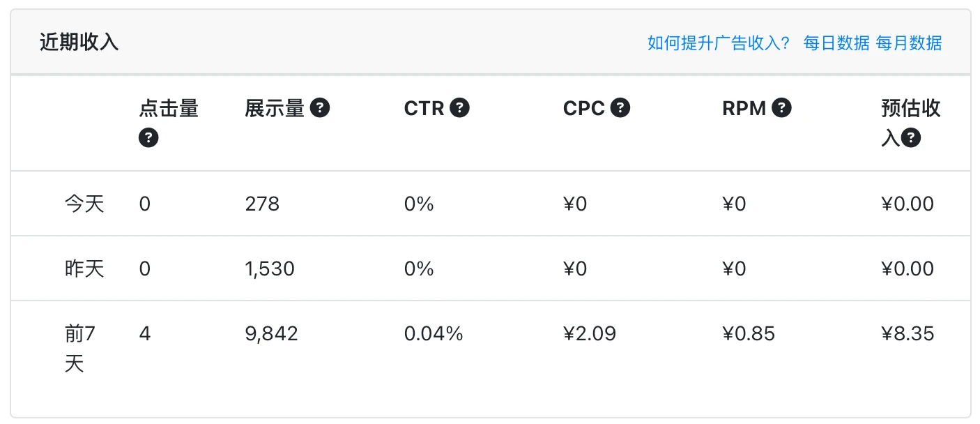Open the 如何提升广告收入? link
This screenshot has width=980, height=424.
point(718,43)
